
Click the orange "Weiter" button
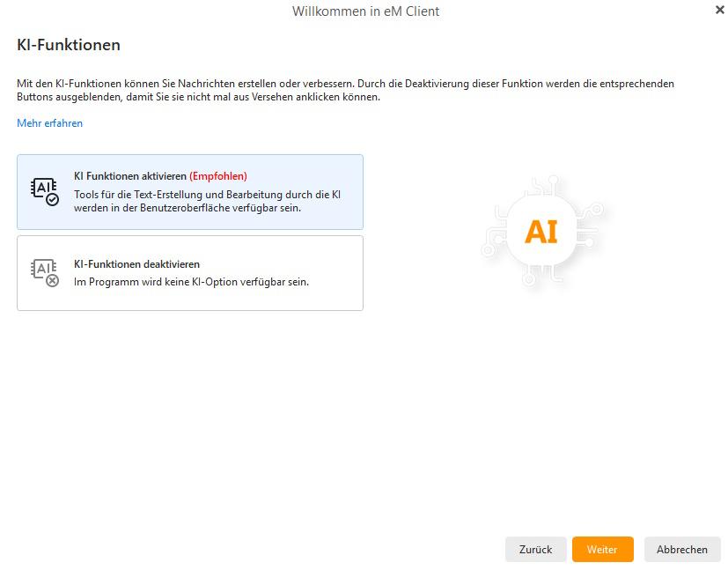602,549
